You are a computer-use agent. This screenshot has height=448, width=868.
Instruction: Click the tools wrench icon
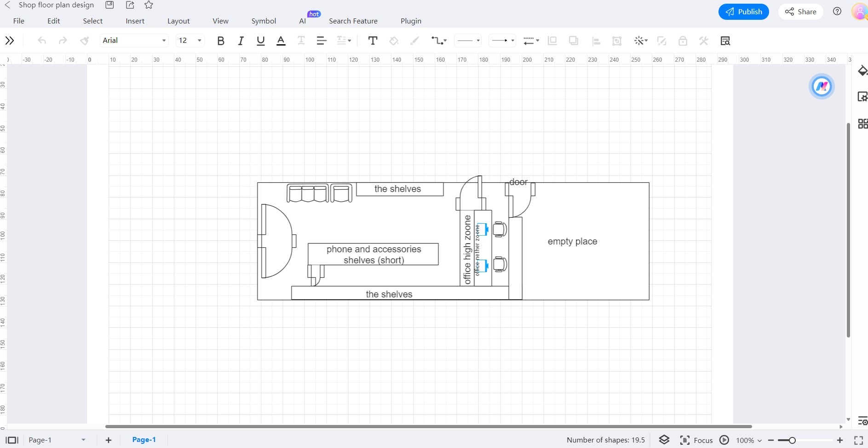pos(704,41)
